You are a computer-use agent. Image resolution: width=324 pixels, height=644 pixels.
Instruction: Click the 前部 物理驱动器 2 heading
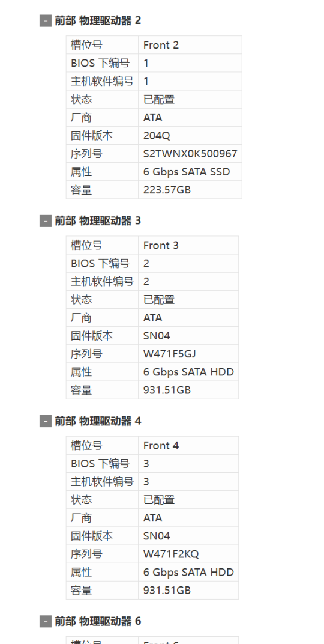(98, 20)
